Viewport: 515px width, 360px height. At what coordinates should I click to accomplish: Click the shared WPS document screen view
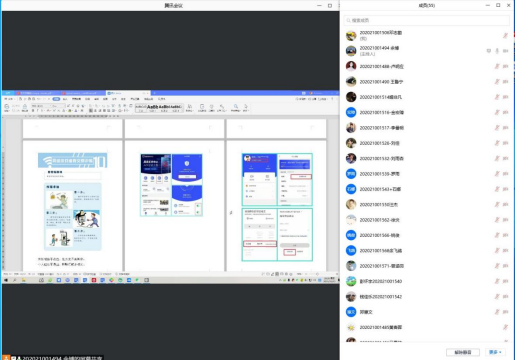(170, 187)
